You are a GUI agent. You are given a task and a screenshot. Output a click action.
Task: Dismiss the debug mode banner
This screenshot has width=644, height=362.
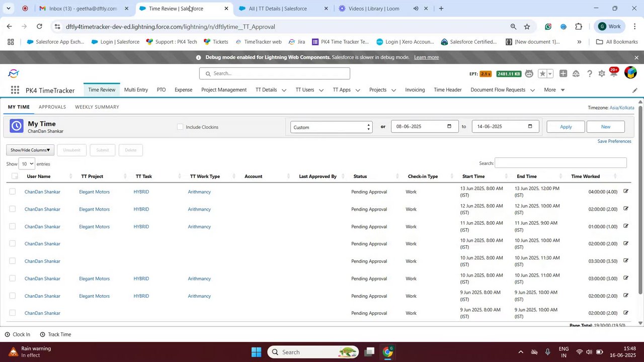click(x=636, y=57)
